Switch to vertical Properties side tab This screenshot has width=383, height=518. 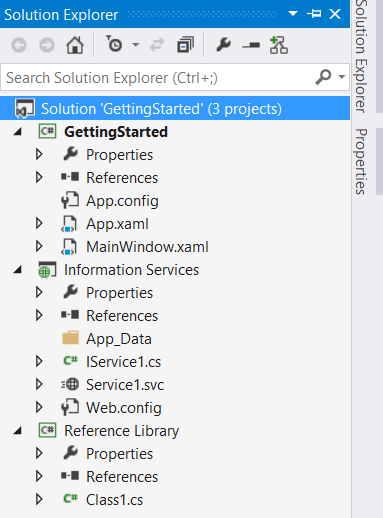pyautogui.click(x=361, y=161)
